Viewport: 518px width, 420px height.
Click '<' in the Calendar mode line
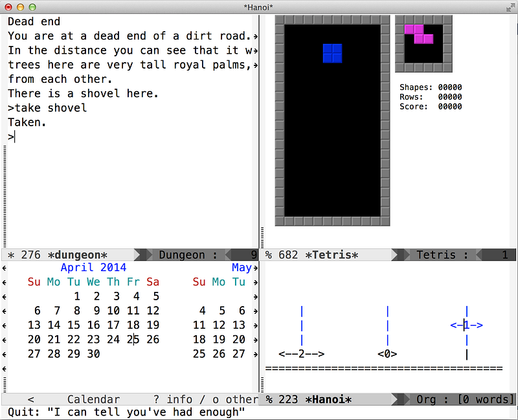tap(30, 399)
